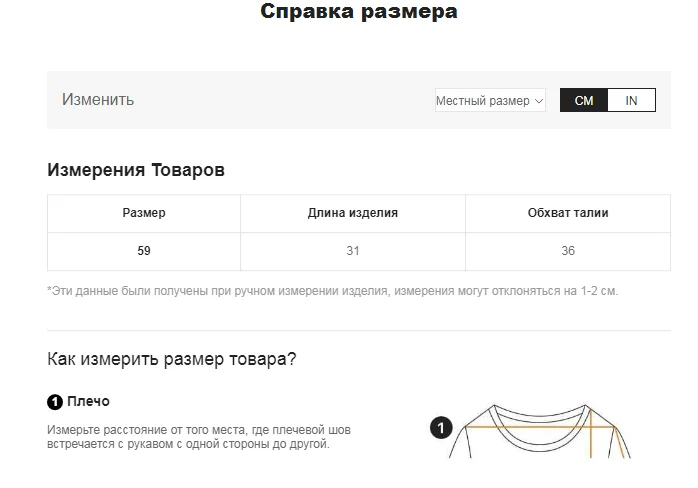
Task: Switch units to IN
Action: [631, 100]
